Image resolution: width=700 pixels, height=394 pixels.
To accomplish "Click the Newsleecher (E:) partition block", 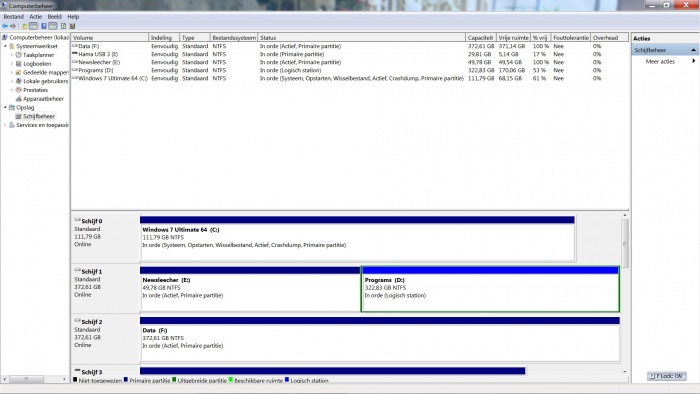I will pyautogui.click(x=250, y=289).
